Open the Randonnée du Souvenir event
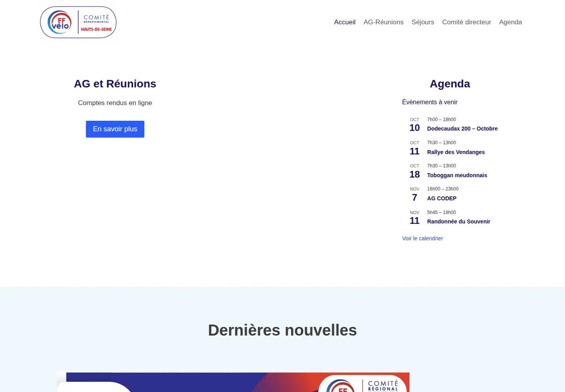The image size is (565, 392). coord(459,221)
